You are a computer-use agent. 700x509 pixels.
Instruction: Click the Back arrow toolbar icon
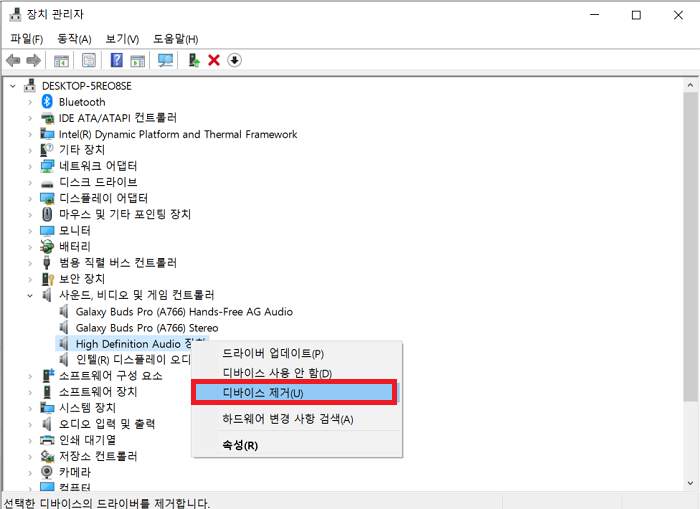click(x=13, y=60)
